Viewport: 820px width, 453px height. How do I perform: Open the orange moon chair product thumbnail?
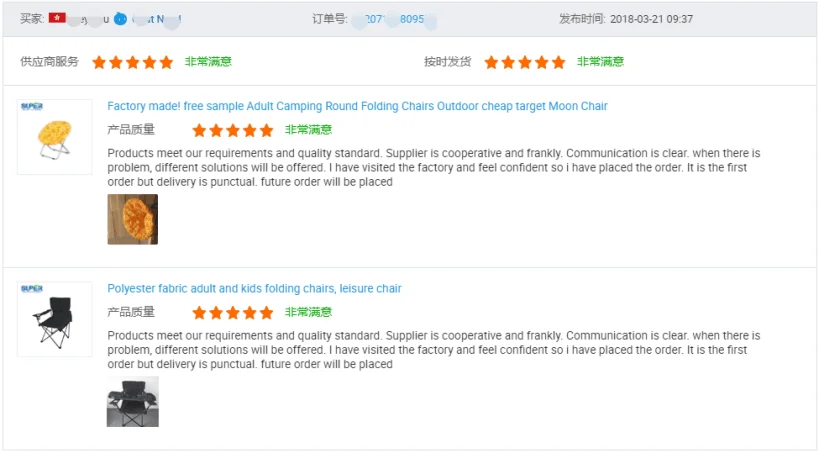(x=55, y=137)
